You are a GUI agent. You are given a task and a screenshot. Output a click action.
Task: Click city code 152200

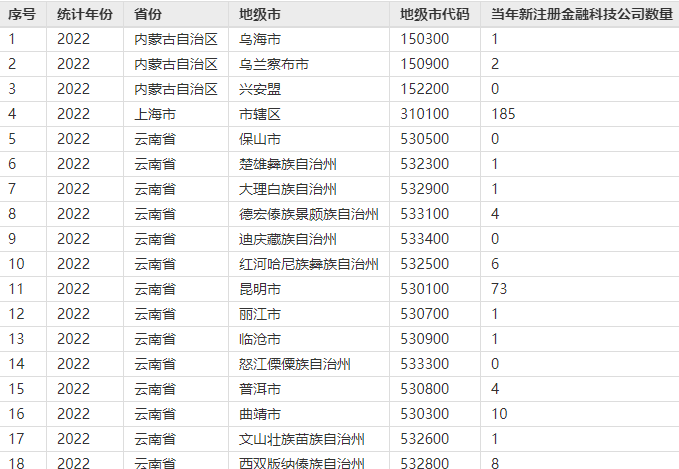(x=425, y=89)
